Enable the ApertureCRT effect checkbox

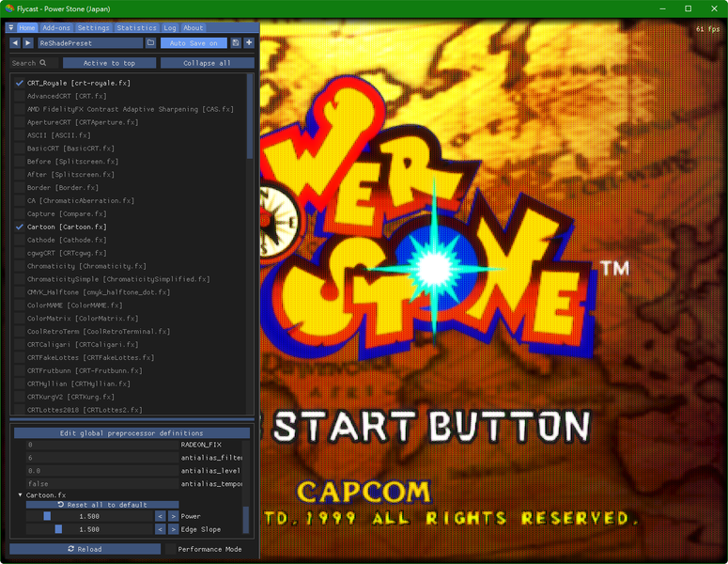tap(19, 122)
